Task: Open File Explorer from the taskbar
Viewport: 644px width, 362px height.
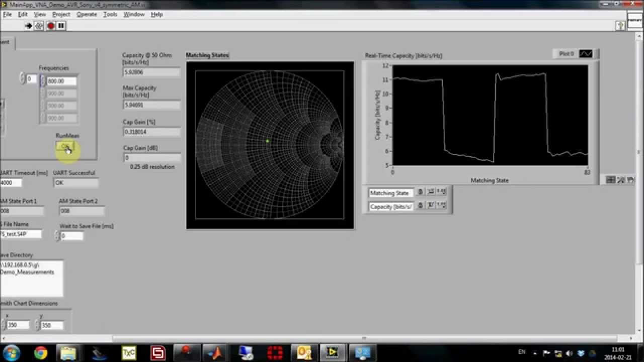Action: point(68,352)
